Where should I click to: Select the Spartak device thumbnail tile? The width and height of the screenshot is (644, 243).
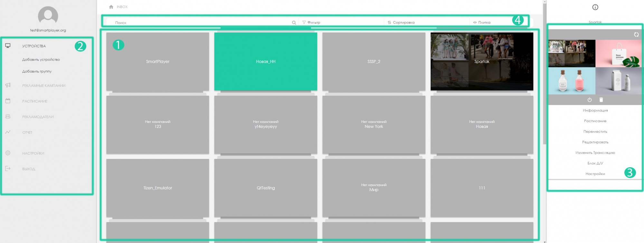(482, 61)
